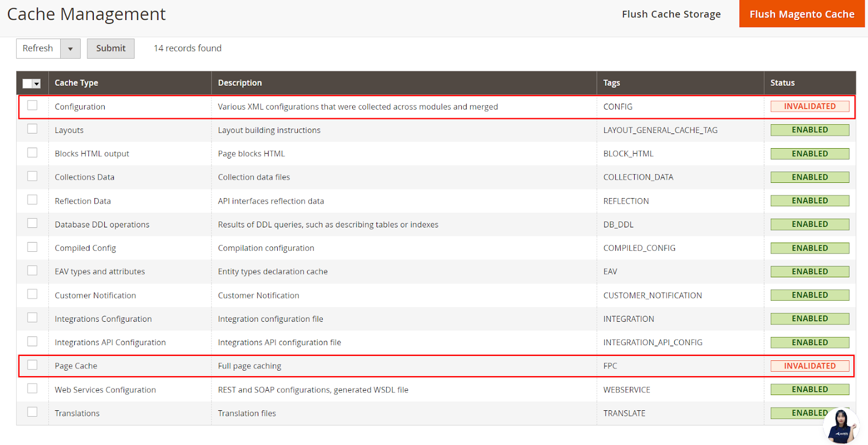
Task: Click the ENABLED status of Blocks HTML output
Action: pyautogui.click(x=810, y=154)
